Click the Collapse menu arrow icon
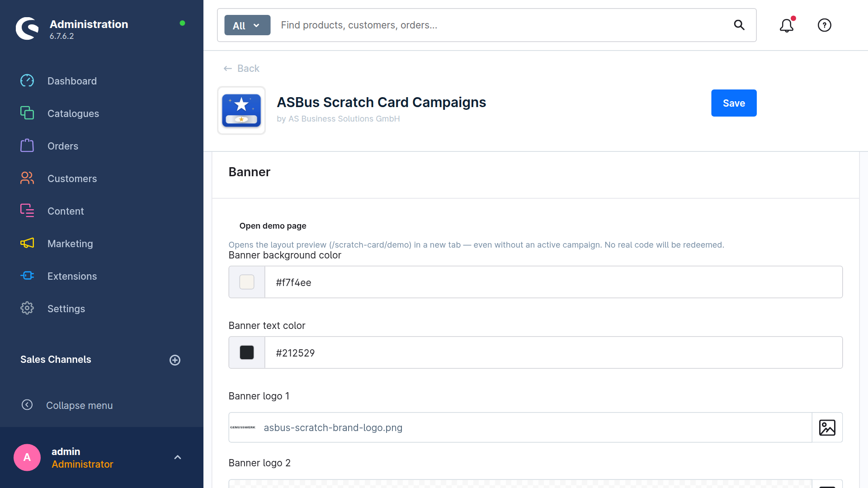 27,405
